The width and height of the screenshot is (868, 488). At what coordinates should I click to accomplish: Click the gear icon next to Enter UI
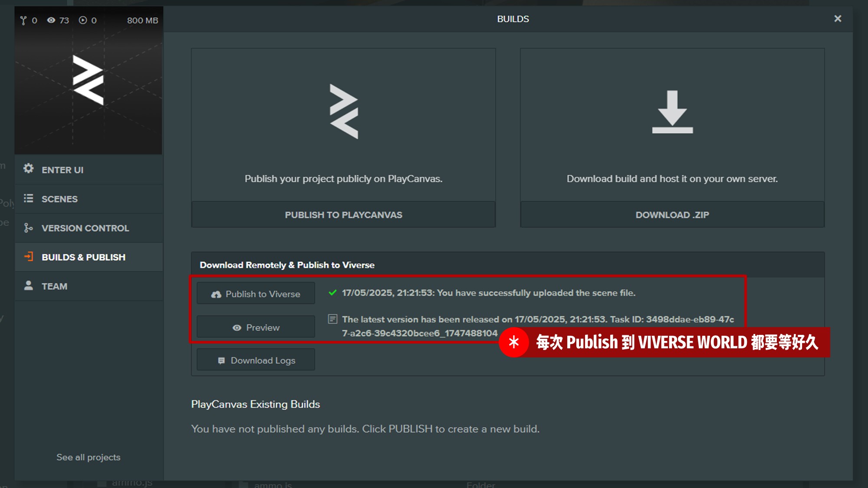pos(29,168)
